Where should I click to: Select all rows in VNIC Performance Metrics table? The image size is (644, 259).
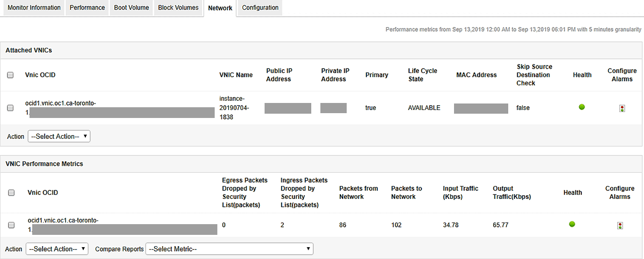coord(11,193)
